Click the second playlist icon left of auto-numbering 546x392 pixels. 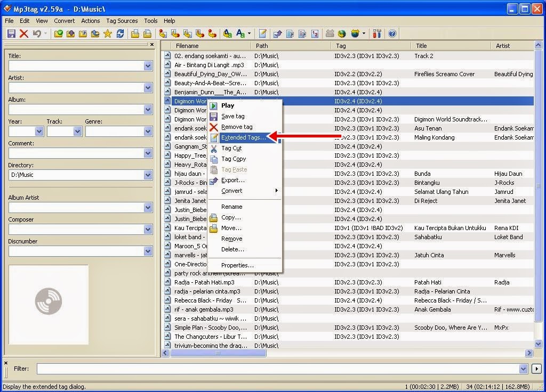tap(302, 34)
